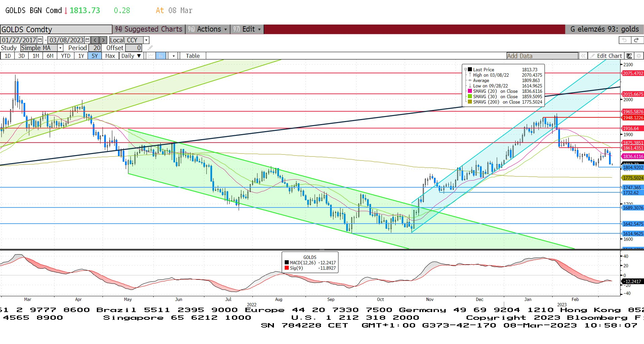Switch to line chart type icon

tap(151, 56)
